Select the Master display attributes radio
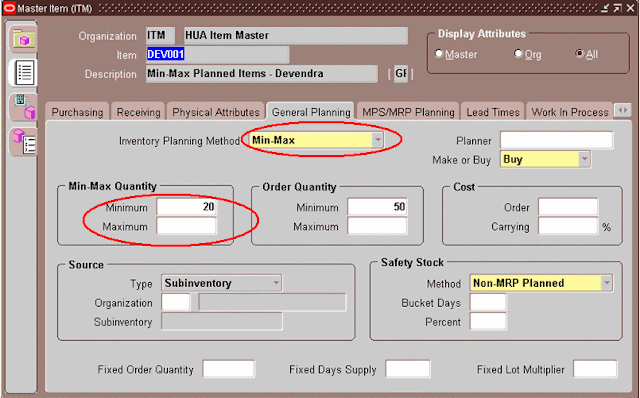 click(x=439, y=53)
